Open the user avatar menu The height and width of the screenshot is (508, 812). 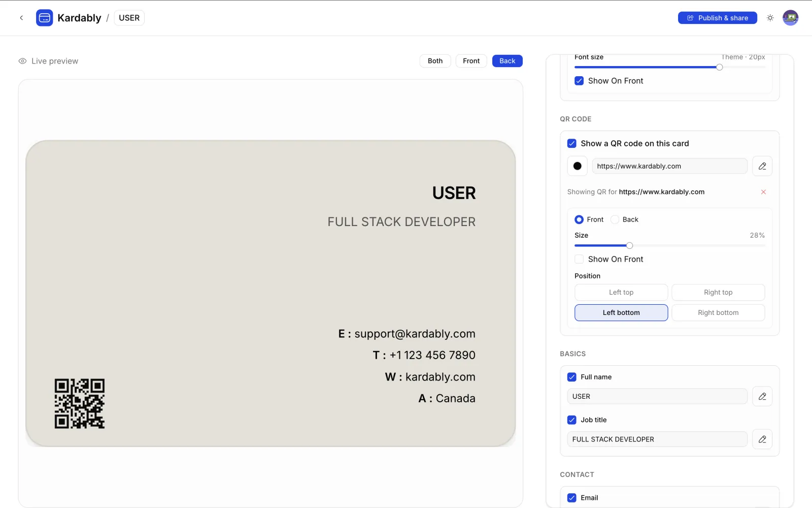(x=790, y=18)
